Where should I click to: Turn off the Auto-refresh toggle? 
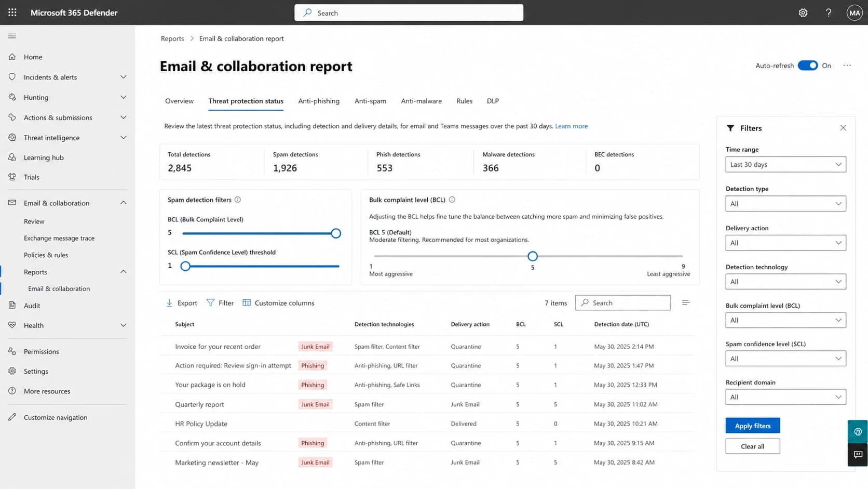pyautogui.click(x=808, y=65)
